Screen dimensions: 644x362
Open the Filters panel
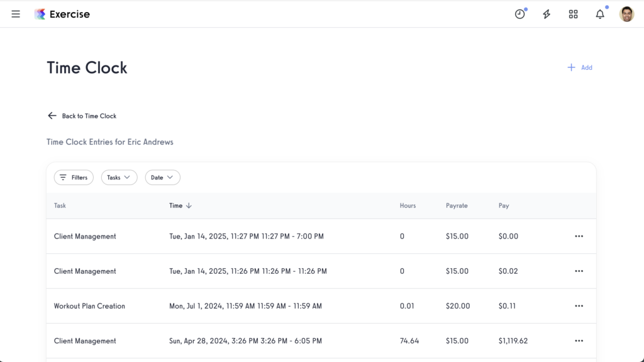74,178
